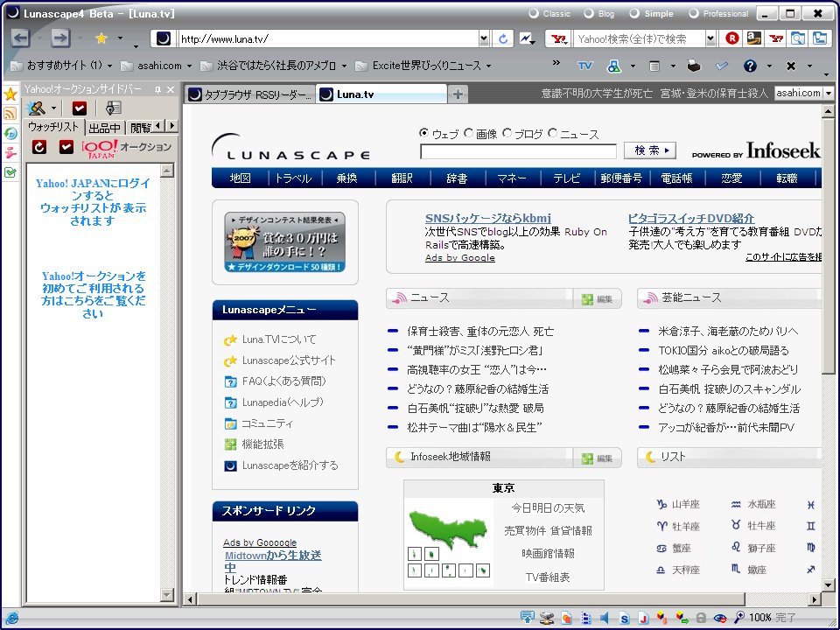Open the FAQ(よくある質問) link

pyautogui.click(x=283, y=381)
